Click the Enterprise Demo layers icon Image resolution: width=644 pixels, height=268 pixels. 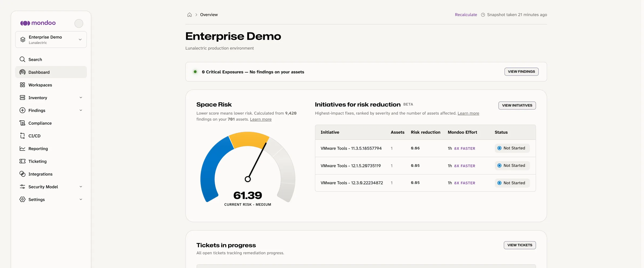coord(23,39)
